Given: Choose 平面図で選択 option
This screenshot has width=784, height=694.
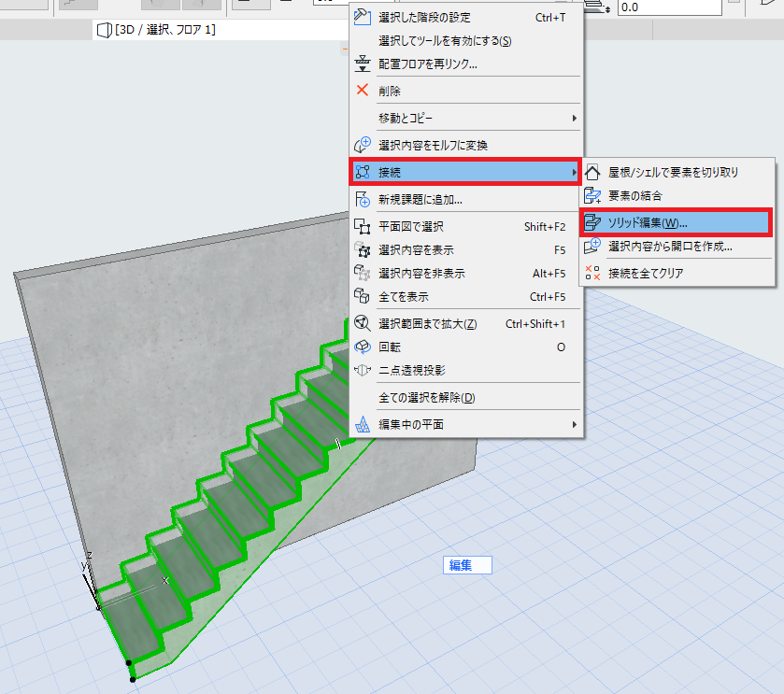Looking at the screenshot, I should pyautogui.click(x=466, y=227).
